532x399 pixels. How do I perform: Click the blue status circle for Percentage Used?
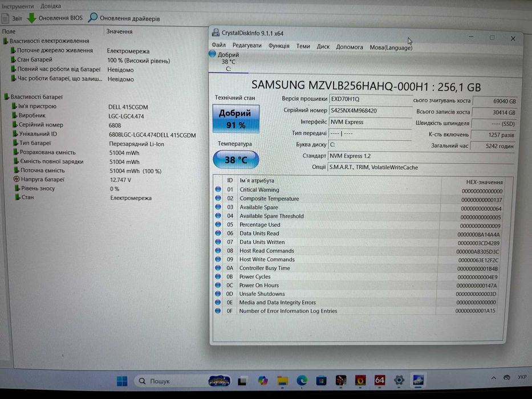[x=218, y=224]
